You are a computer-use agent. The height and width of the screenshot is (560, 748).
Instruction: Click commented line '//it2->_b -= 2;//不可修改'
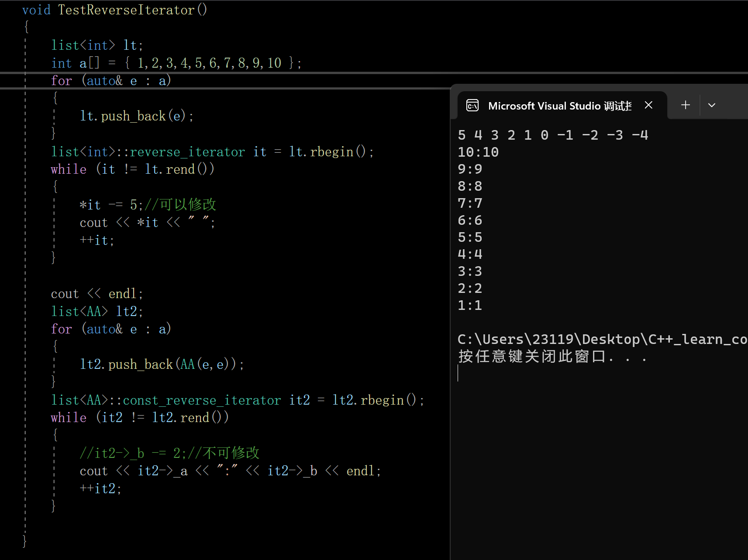[x=170, y=453]
